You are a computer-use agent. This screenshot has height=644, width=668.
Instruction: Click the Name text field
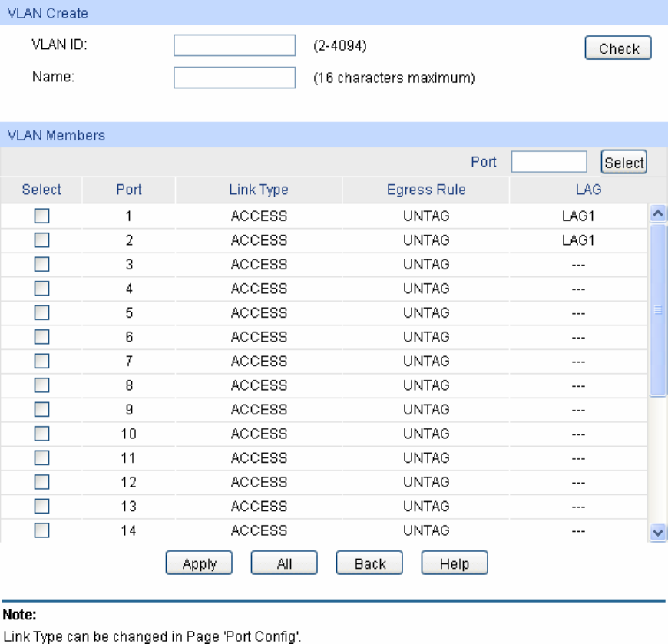click(x=234, y=78)
